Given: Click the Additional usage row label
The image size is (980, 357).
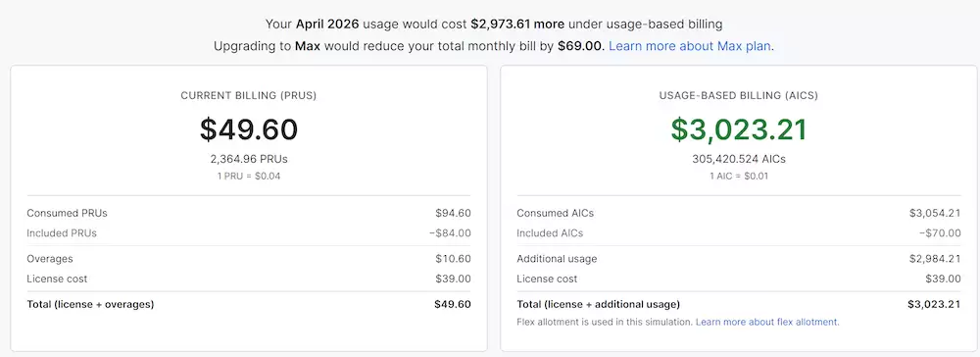Looking at the screenshot, I should (x=557, y=259).
